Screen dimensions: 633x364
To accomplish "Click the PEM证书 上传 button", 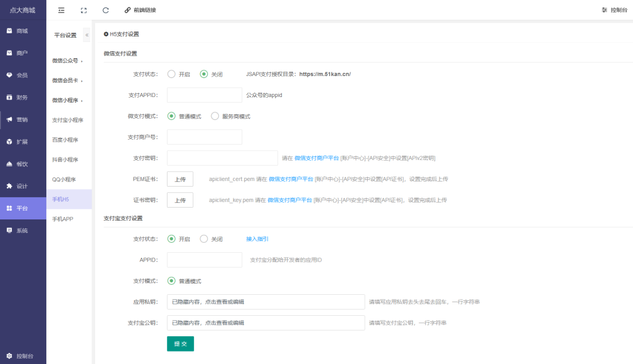I will pos(180,179).
